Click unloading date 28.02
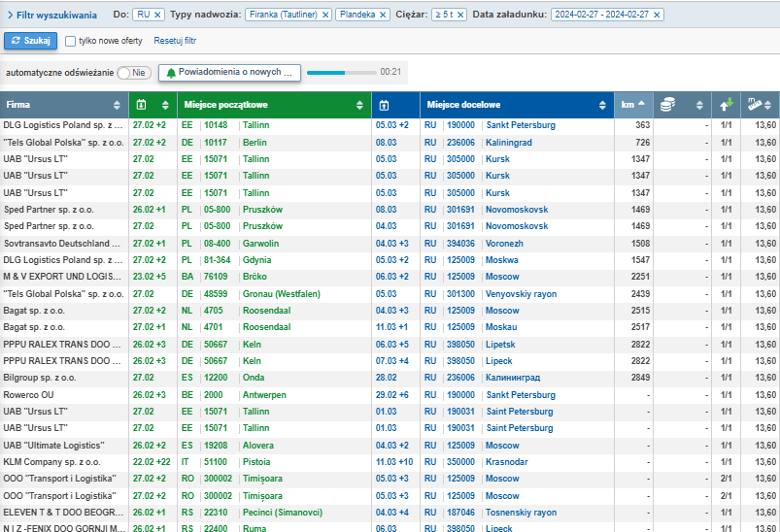 pyautogui.click(x=386, y=378)
